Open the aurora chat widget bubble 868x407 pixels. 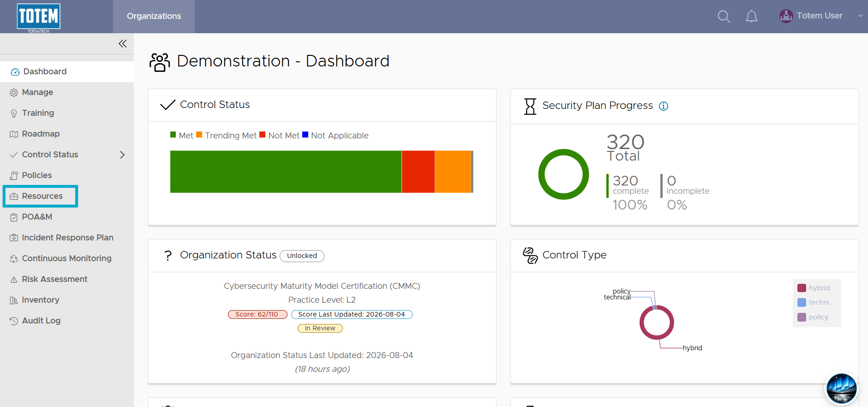click(842, 389)
